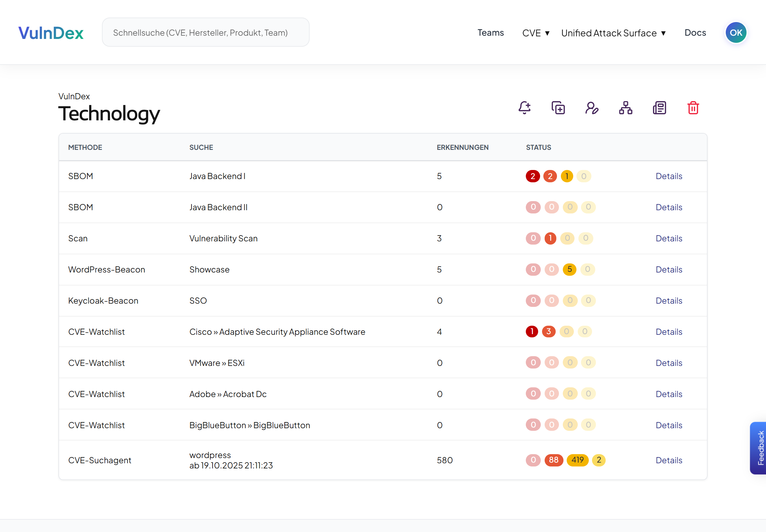Click the yellow 419 badge for wordpress

577,460
